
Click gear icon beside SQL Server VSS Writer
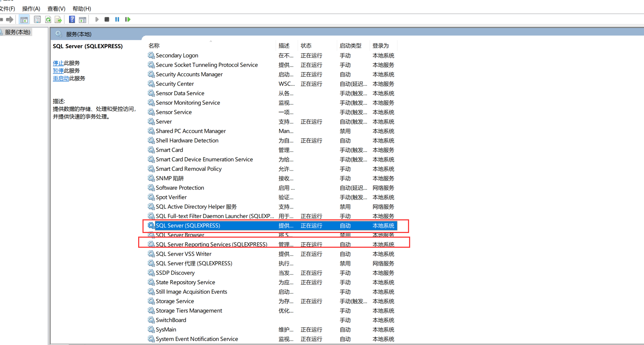151,254
